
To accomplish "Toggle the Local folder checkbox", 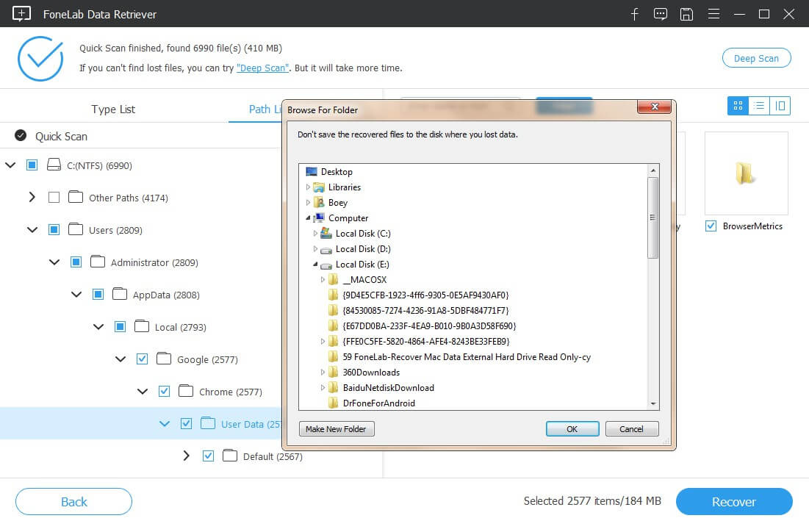I will 121,327.
